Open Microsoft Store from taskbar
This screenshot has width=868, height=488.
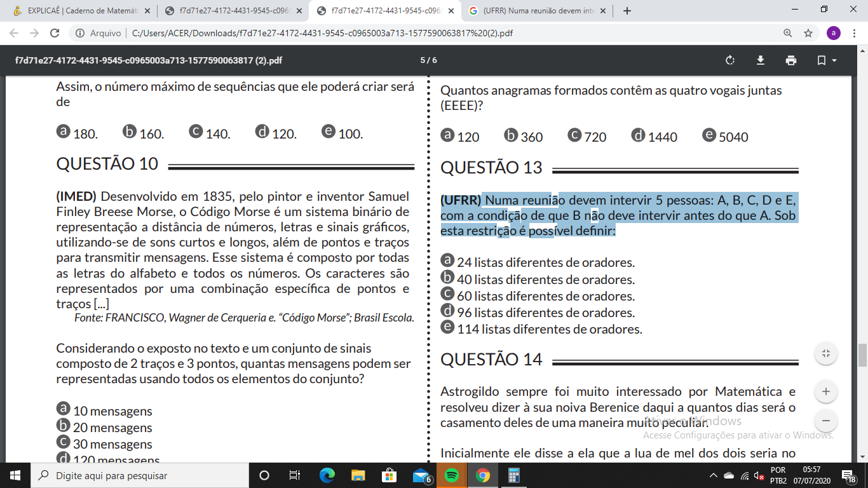pyautogui.click(x=389, y=475)
